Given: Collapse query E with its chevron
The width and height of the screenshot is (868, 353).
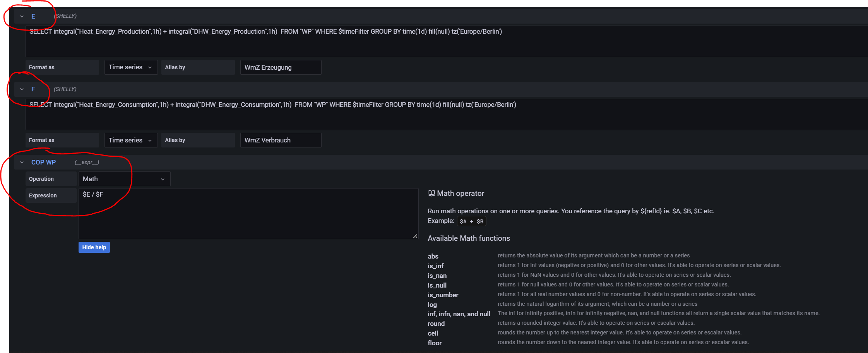Looking at the screenshot, I should tap(22, 16).
